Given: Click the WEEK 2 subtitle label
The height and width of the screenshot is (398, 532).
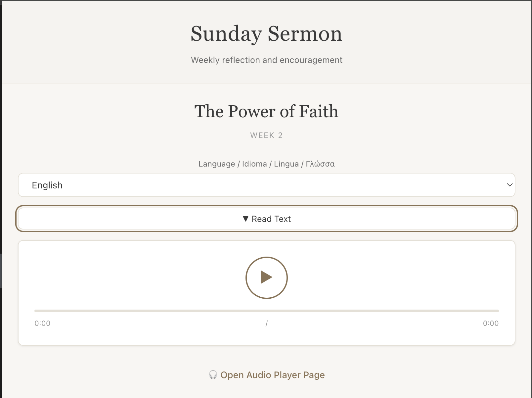Looking at the screenshot, I should 266,135.
